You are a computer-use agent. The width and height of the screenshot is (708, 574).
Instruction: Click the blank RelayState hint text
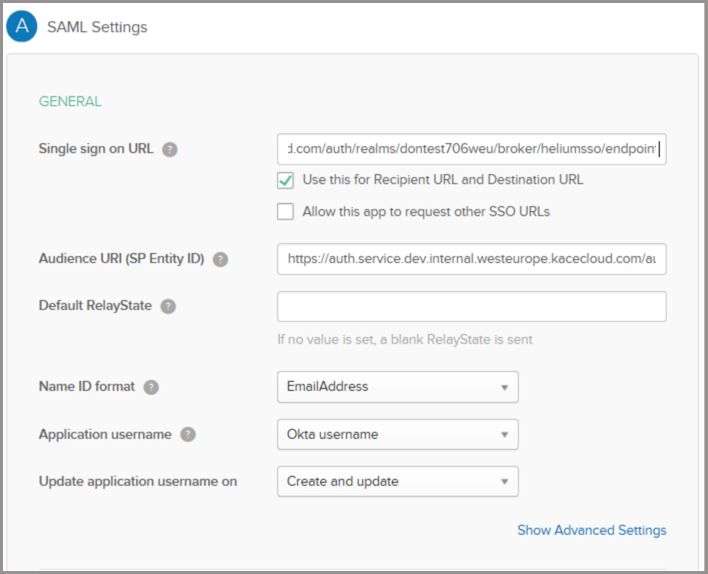click(405, 339)
